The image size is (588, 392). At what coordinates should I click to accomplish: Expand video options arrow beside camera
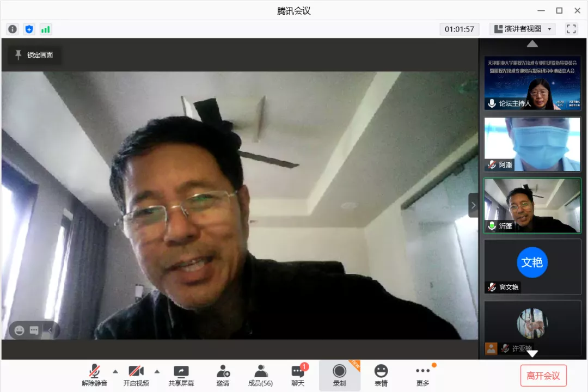[x=157, y=371]
